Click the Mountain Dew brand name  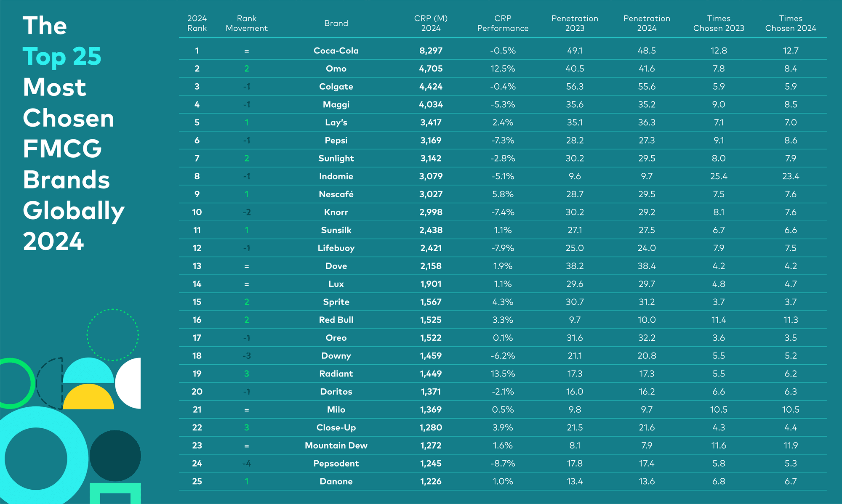(336, 445)
